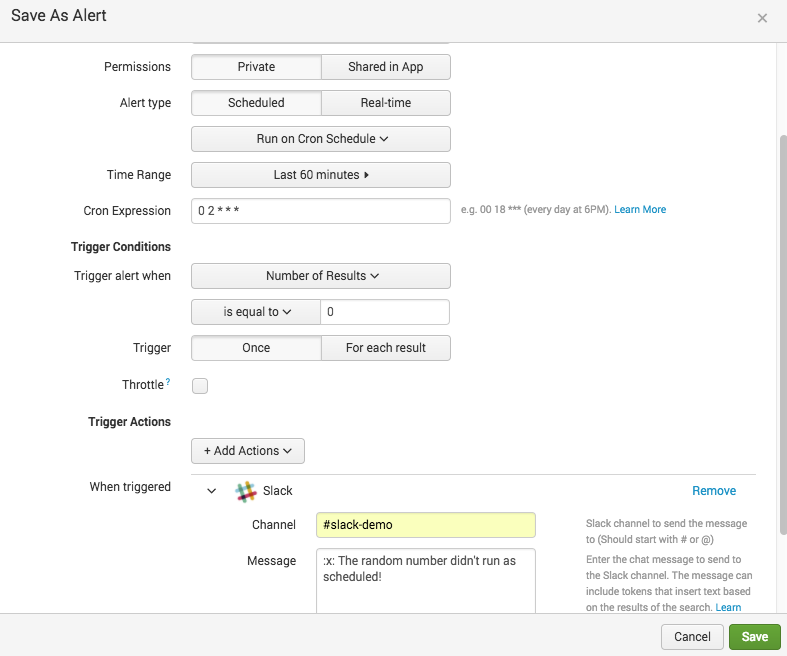The width and height of the screenshot is (787, 656).
Task: Select Scheduled alert type
Action: tap(256, 103)
